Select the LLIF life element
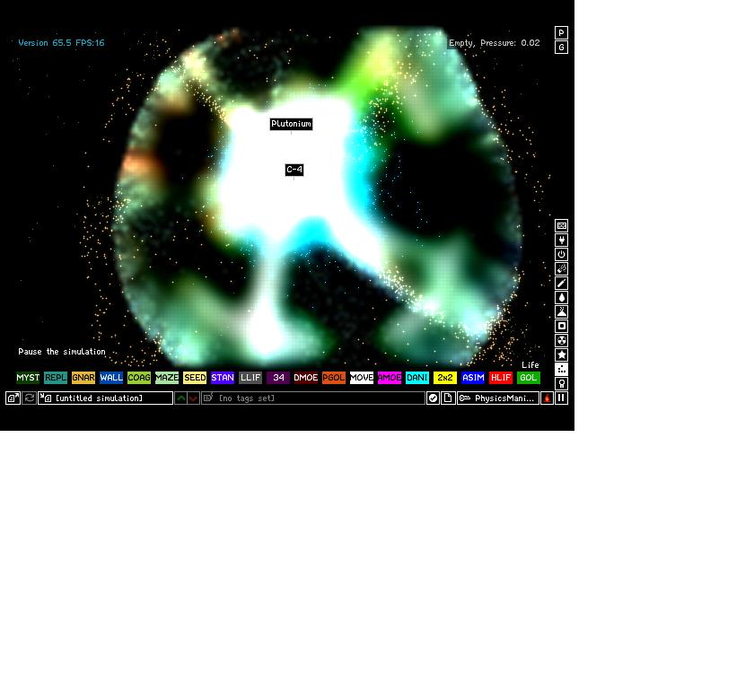This screenshot has width=754, height=700. click(x=250, y=378)
